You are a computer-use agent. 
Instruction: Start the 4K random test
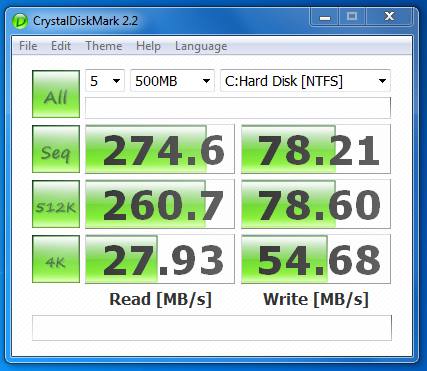tap(56, 259)
